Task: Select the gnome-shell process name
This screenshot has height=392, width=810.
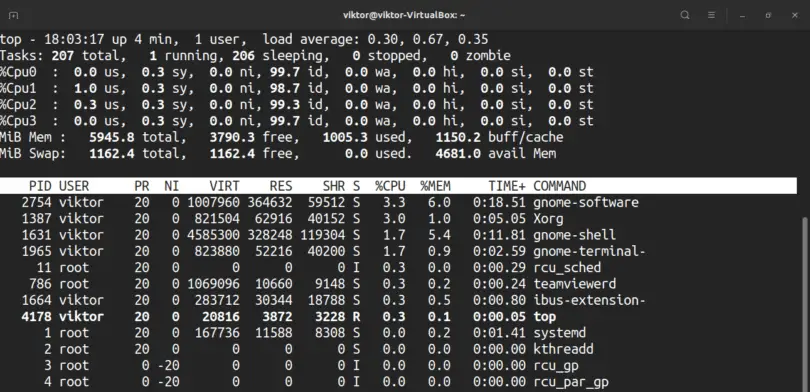Action: pos(574,235)
